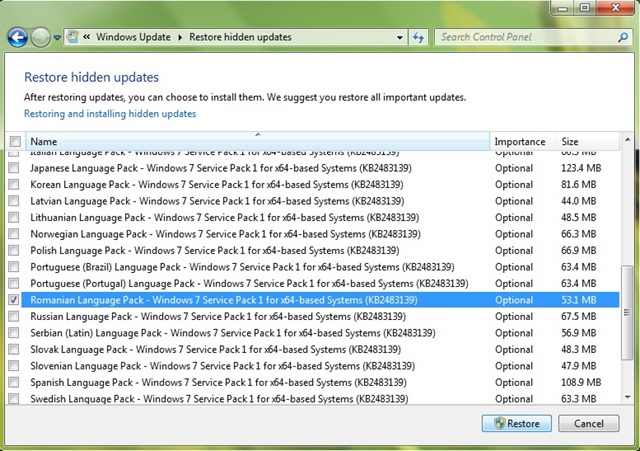
Task: Select Portuguese (Brazil) Language Pack row text
Action: click(242, 267)
